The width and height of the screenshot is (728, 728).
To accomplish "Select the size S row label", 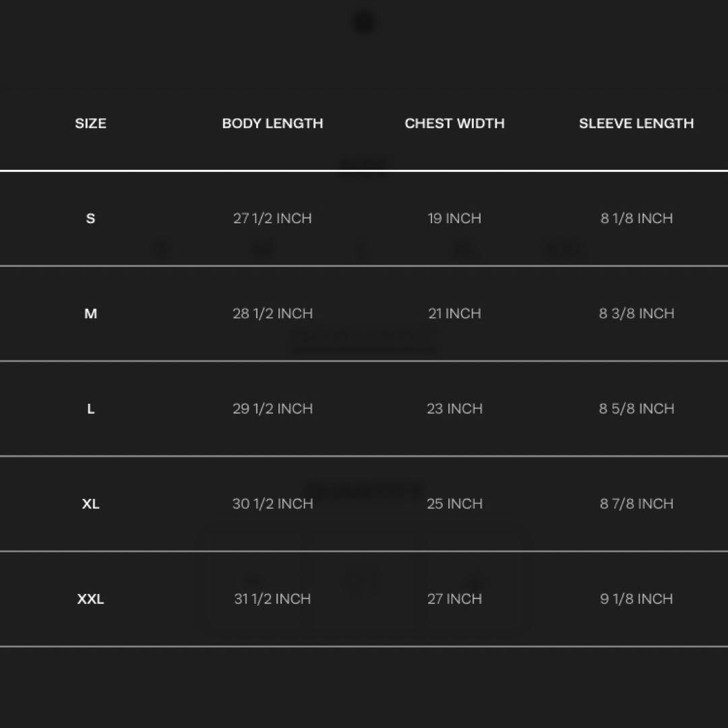I will point(90,218).
